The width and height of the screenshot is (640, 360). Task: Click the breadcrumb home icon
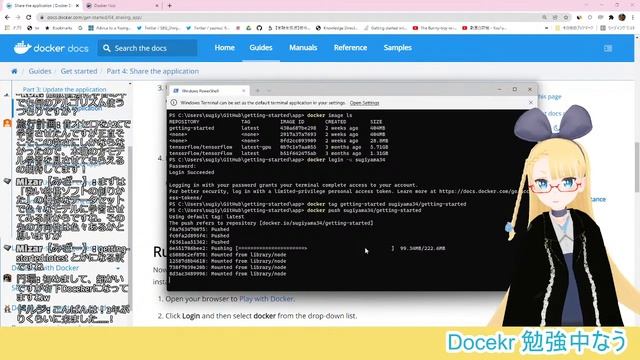(x=14, y=71)
